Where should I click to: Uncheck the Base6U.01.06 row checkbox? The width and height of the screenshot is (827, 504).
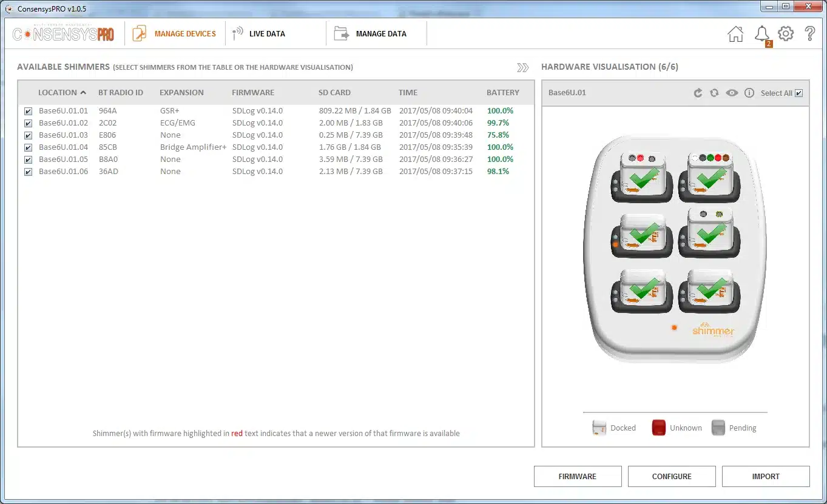point(29,172)
